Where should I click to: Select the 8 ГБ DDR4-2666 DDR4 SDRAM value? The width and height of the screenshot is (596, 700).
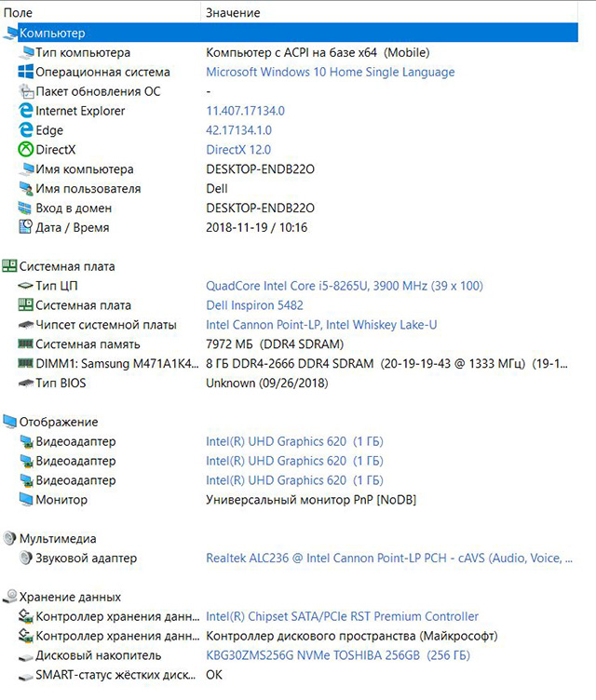pyautogui.click(x=386, y=364)
